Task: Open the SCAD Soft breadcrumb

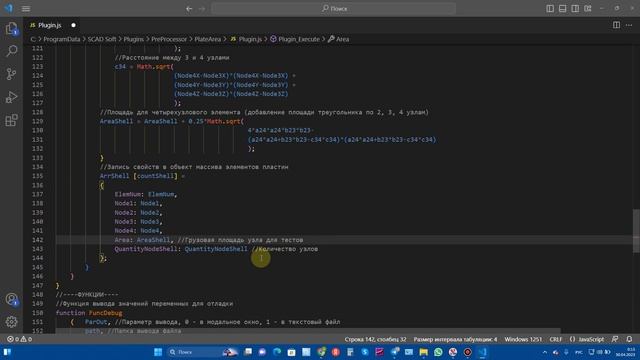Action: [x=102, y=39]
